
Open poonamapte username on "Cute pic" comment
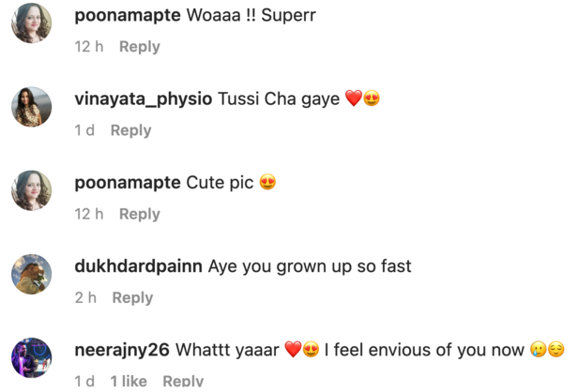click(127, 183)
